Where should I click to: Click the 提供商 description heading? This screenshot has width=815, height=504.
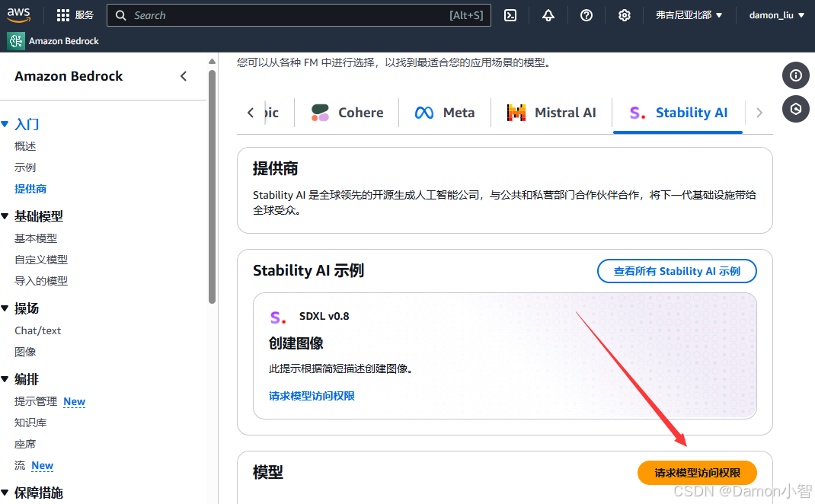(275, 169)
